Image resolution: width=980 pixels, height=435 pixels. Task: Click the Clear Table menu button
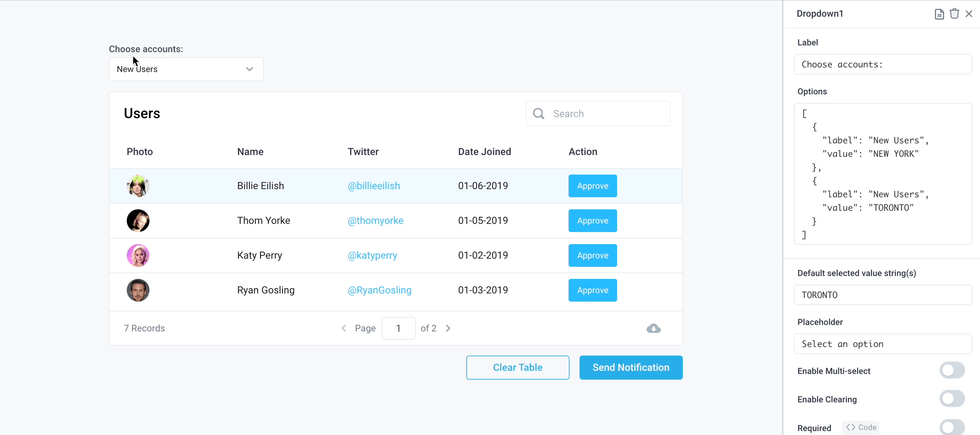pos(517,367)
